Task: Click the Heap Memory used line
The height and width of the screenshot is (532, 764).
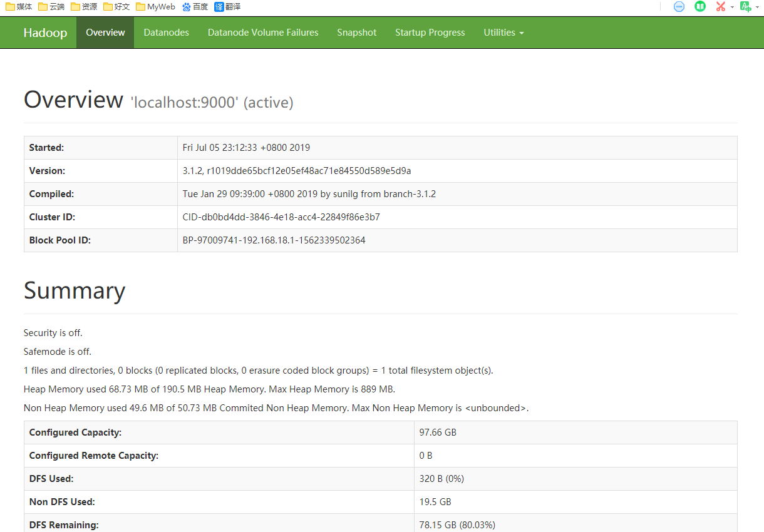Action: (x=210, y=389)
